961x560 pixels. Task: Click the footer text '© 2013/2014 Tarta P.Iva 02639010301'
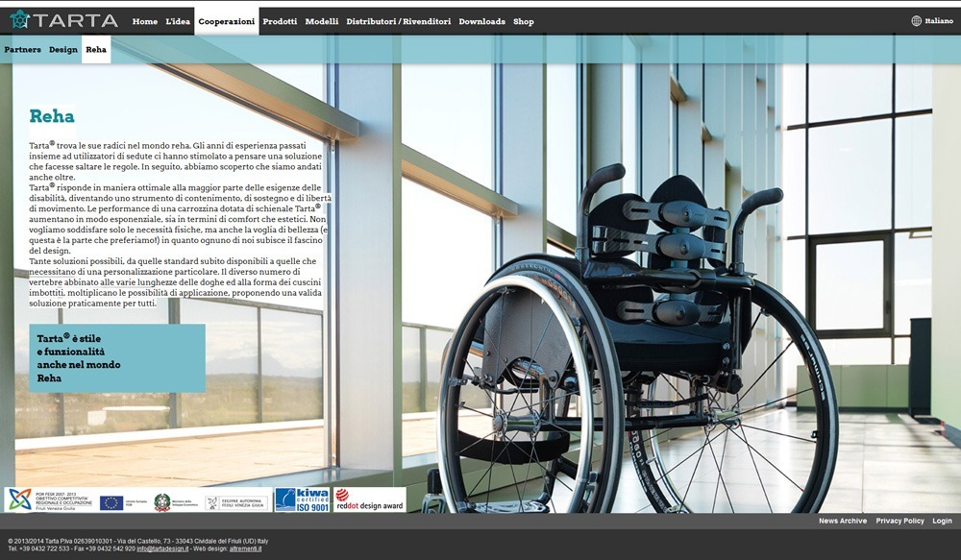pos(61,542)
